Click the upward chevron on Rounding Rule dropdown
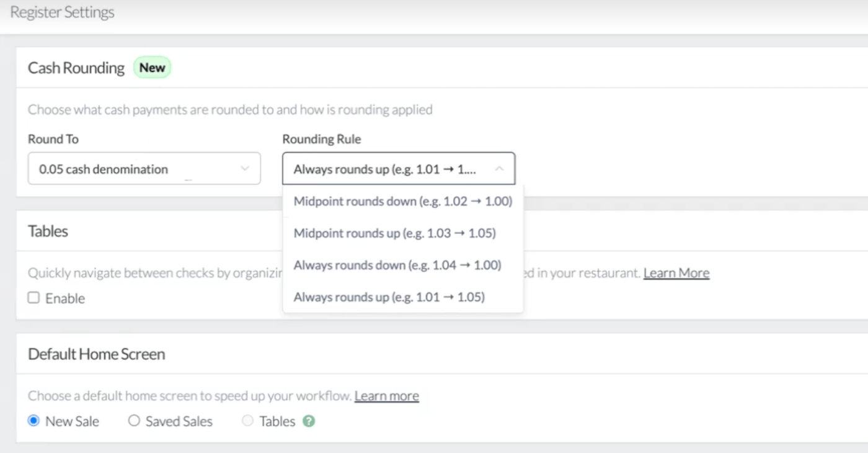The height and width of the screenshot is (453, 868). pyautogui.click(x=500, y=168)
